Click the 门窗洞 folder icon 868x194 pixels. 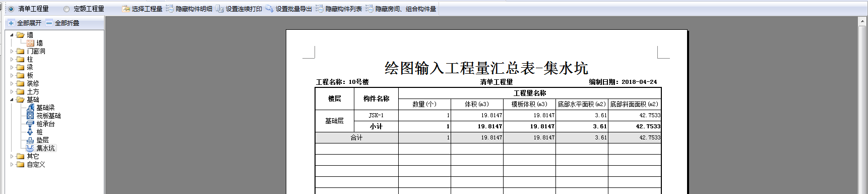[20, 51]
